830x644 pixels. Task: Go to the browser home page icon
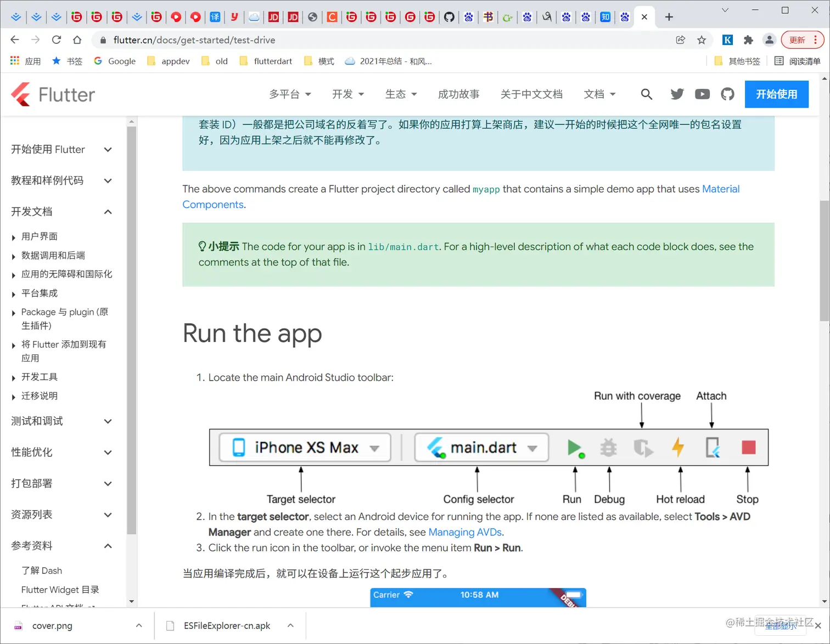click(x=77, y=39)
